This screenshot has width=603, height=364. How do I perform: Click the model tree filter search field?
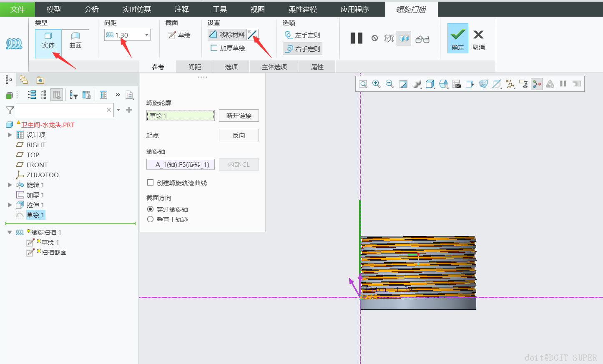point(61,110)
